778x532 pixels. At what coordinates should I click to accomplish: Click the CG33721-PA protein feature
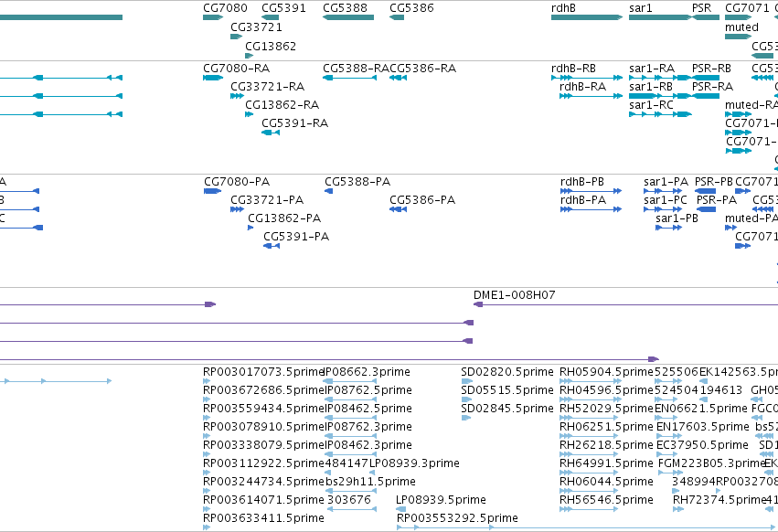[237, 209]
